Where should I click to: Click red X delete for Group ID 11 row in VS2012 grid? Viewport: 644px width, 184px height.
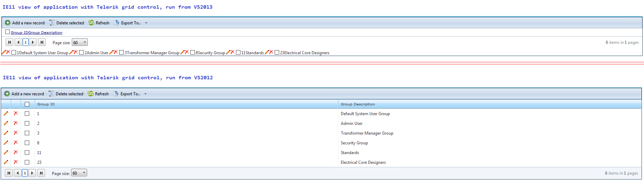(x=16, y=152)
